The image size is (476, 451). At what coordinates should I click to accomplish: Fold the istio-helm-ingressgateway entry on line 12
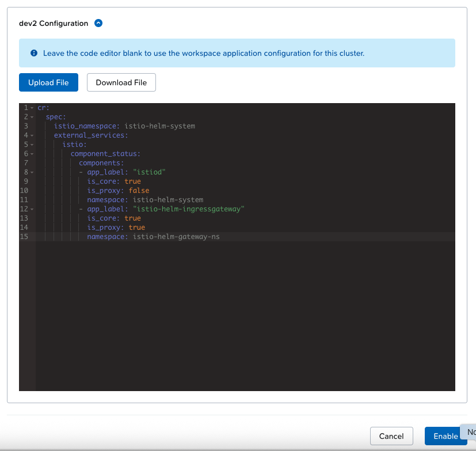coord(32,209)
